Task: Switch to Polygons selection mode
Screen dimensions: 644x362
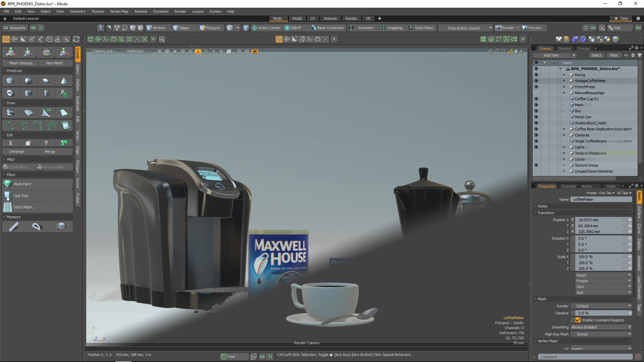Action: pos(211,28)
